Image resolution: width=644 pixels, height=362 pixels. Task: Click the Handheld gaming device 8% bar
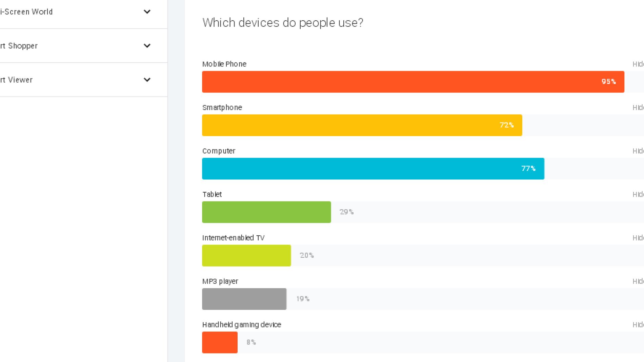click(220, 342)
